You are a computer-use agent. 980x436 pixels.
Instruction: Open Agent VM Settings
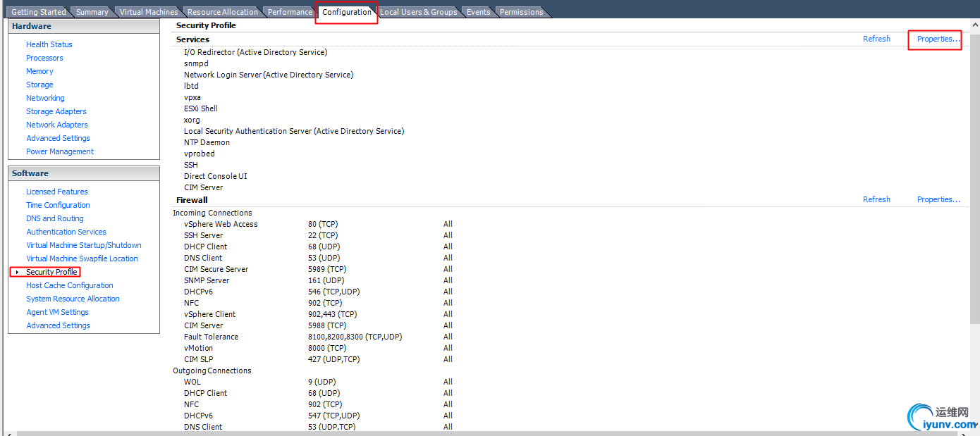coord(57,312)
